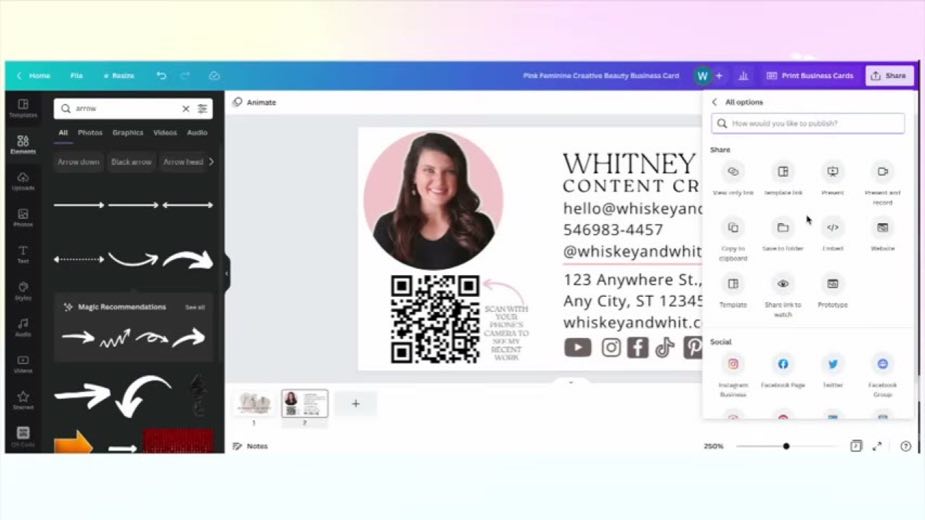925x520 pixels.
Task: Open the File menu
Action: coord(77,76)
